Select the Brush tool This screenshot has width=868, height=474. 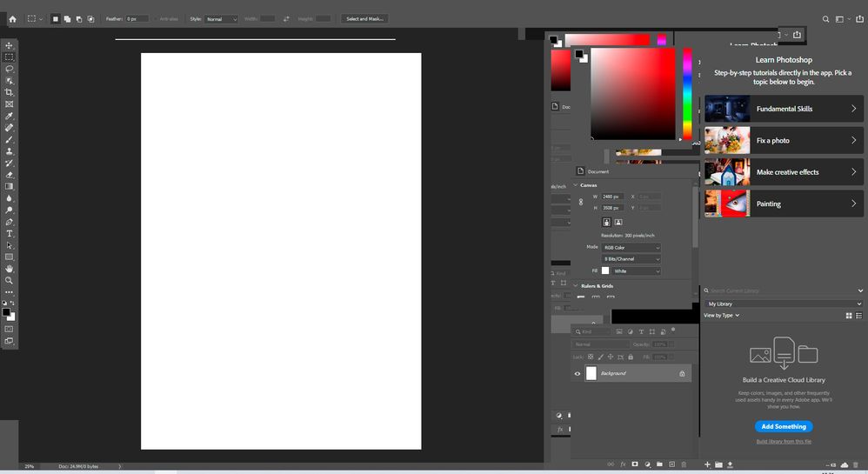[x=9, y=139]
